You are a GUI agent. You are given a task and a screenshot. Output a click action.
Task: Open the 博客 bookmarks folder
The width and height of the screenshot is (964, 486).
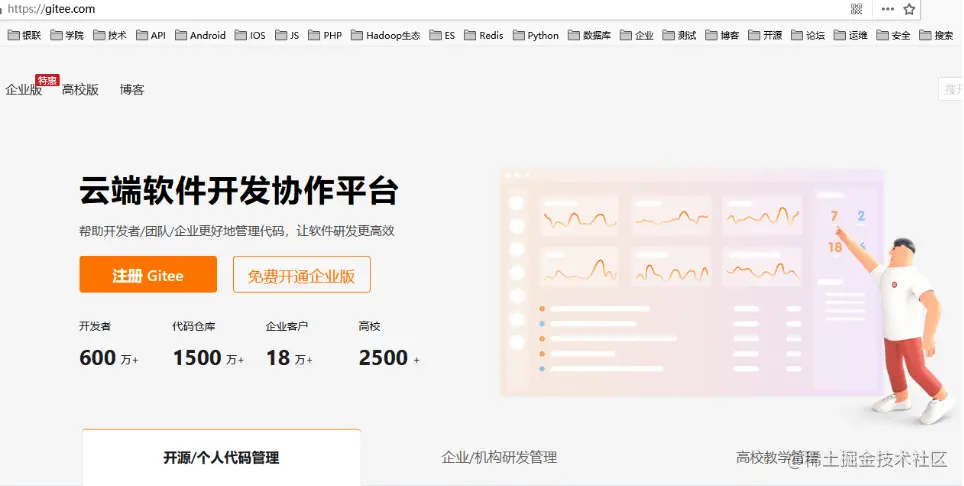point(722,35)
